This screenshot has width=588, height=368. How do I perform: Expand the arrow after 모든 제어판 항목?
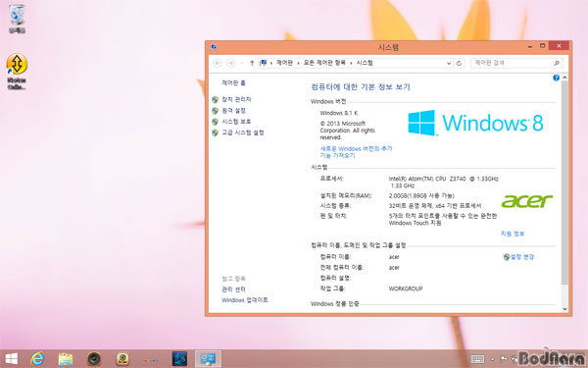pyautogui.click(x=351, y=63)
